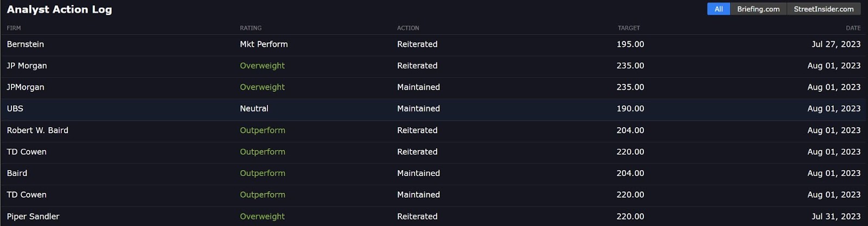Select the JPMorgan Maintained row
The image size is (868, 226).
pos(434,87)
